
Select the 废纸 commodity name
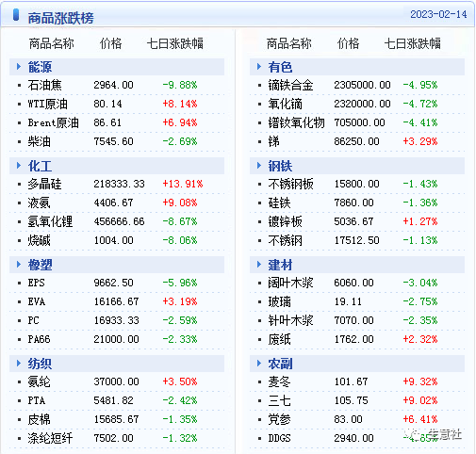(x=279, y=339)
